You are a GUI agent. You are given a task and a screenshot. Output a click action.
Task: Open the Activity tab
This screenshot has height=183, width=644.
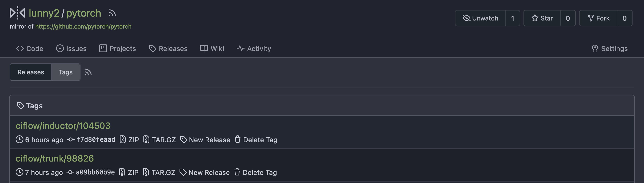click(x=254, y=48)
